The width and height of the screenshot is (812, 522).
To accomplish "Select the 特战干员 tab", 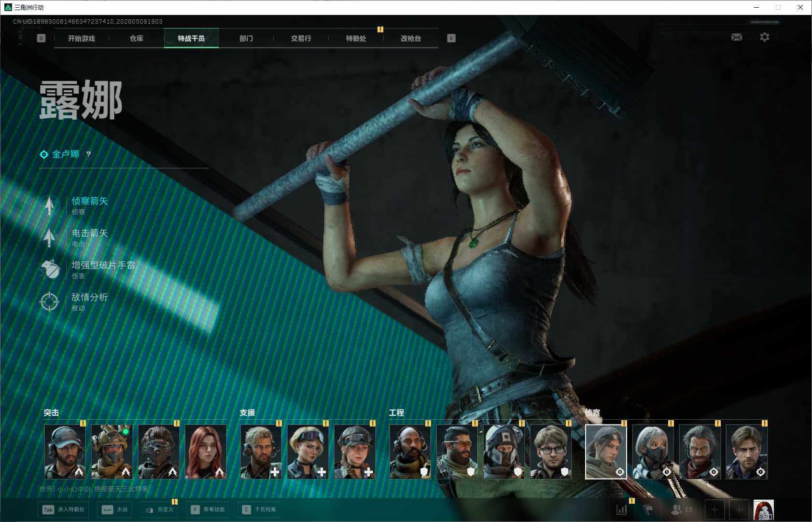I will (x=191, y=39).
